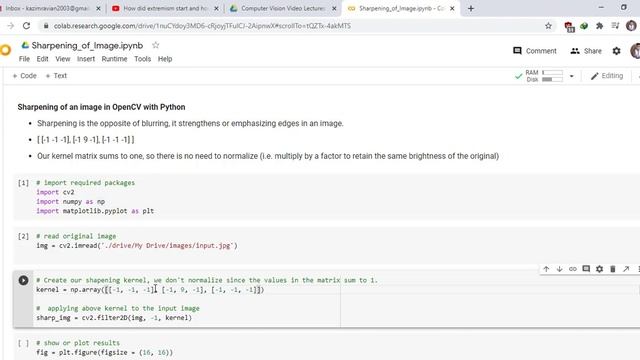Image resolution: width=640 pixels, height=360 pixels.
Task: Open cell settings gear in cell toolbar
Action: (x=599, y=269)
